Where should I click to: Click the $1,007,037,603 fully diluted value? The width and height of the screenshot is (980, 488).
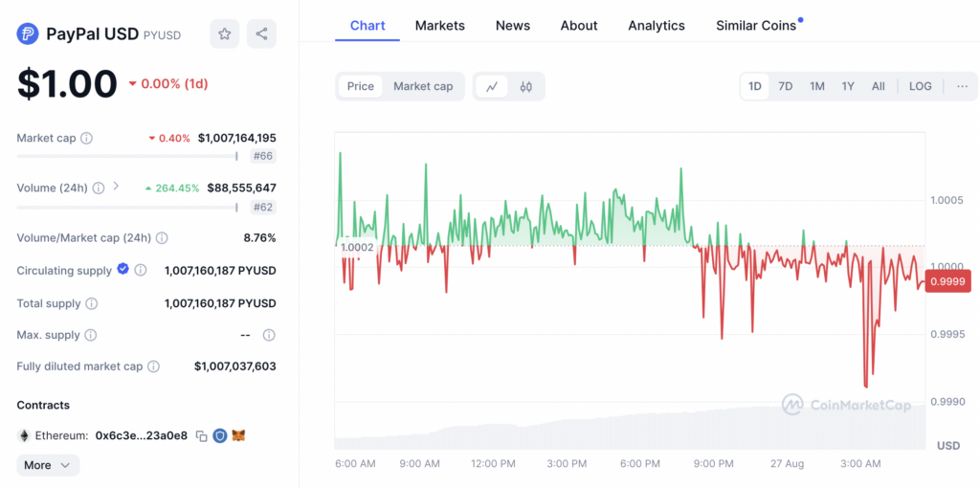[235, 366]
